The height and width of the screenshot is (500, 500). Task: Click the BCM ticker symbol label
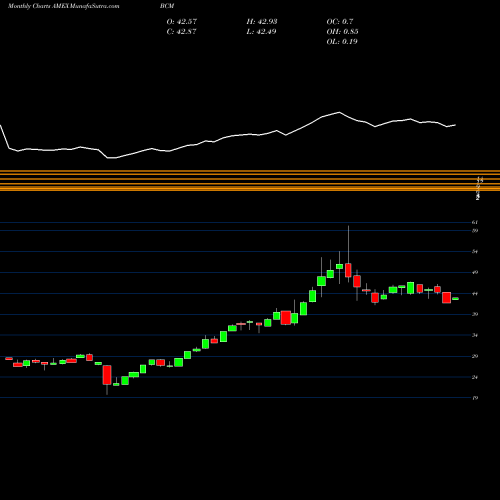167,6
